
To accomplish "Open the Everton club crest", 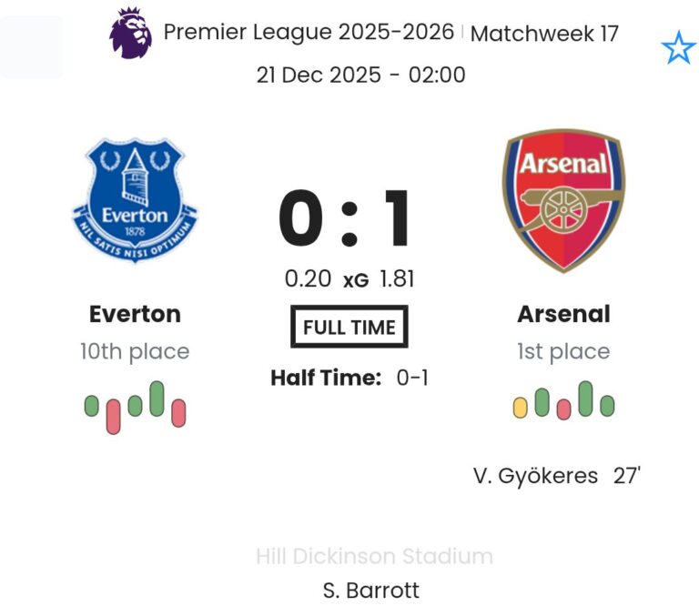I will click(135, 201).
